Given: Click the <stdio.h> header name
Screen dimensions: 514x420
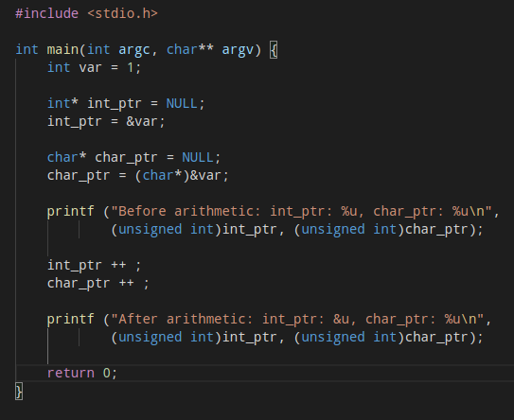Looking at the screenshot, I should pyautogui.click(x=123, y=13).
